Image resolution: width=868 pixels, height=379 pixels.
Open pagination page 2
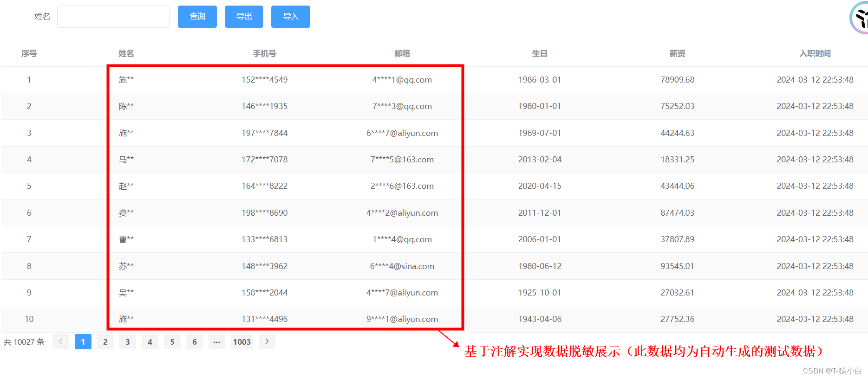coord(105,341)
